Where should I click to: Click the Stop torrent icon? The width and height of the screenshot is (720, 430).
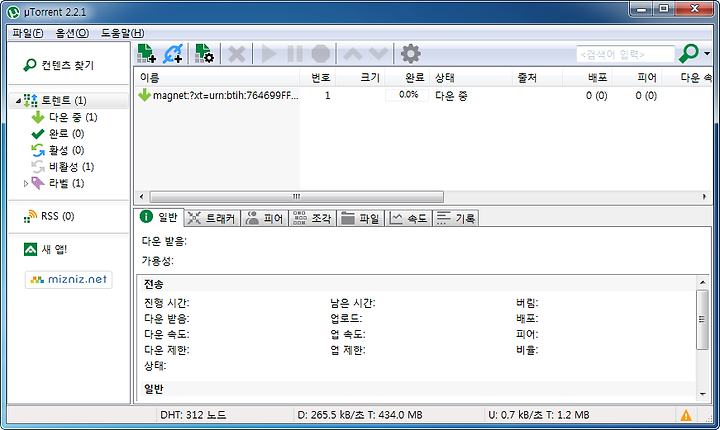(321, 54)
